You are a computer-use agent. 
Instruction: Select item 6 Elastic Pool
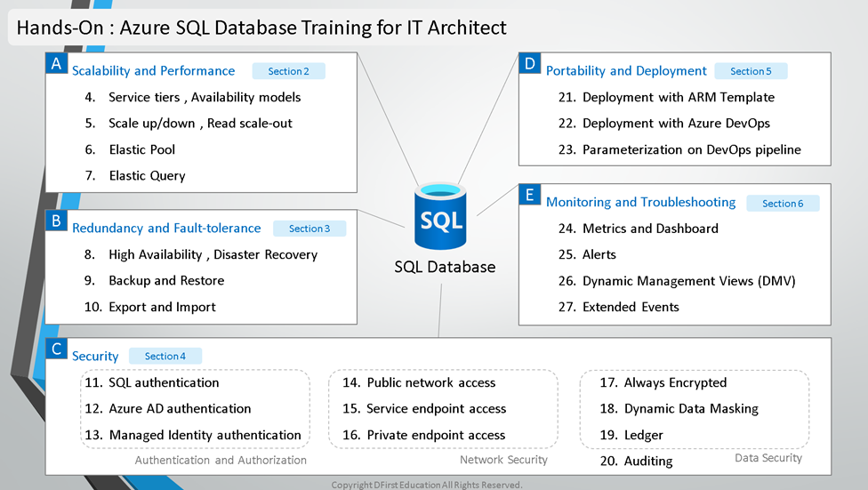(130, 149)
